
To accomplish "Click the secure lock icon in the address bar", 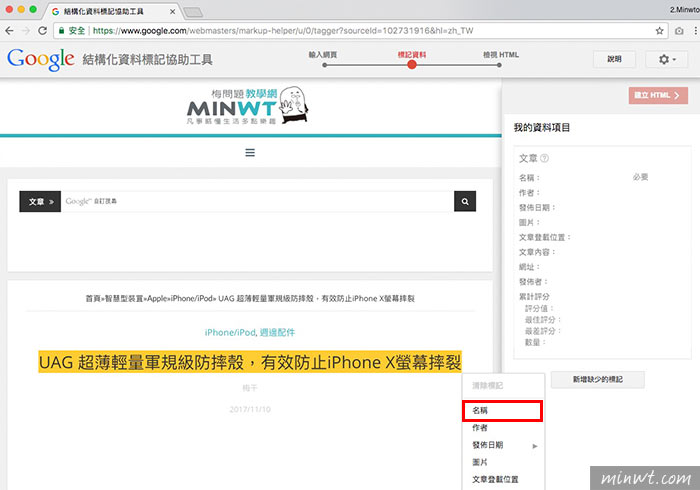I will point(62,31).
